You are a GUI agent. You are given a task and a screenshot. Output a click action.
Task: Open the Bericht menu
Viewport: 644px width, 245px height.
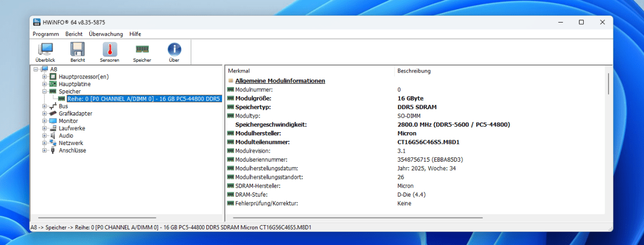pyautogui.click(x=74, y=34)
